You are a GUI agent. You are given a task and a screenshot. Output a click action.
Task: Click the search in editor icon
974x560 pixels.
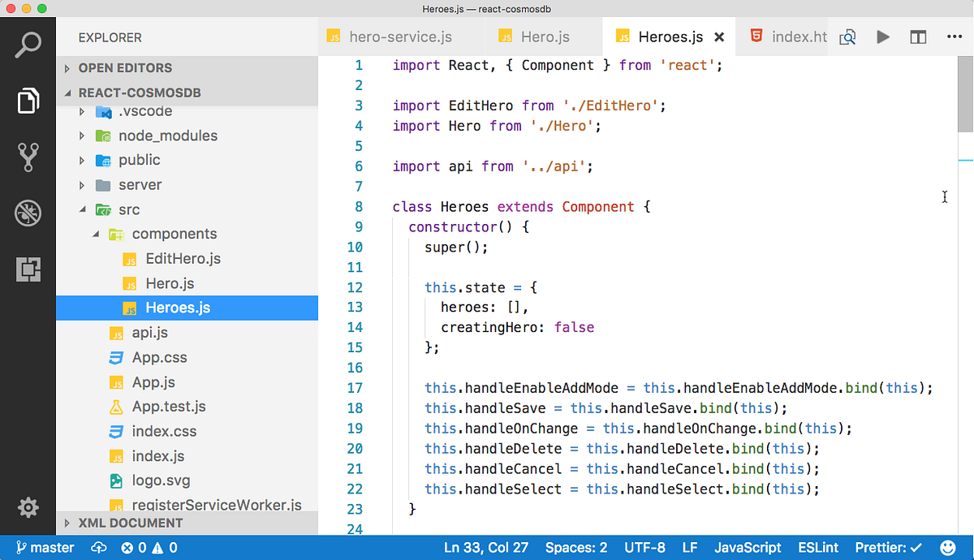[x=847, y=37]
